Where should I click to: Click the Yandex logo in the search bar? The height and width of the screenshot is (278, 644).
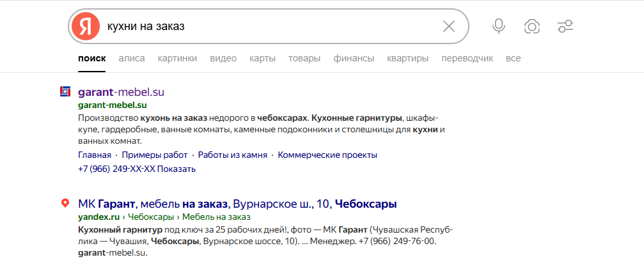pos(86,26)
